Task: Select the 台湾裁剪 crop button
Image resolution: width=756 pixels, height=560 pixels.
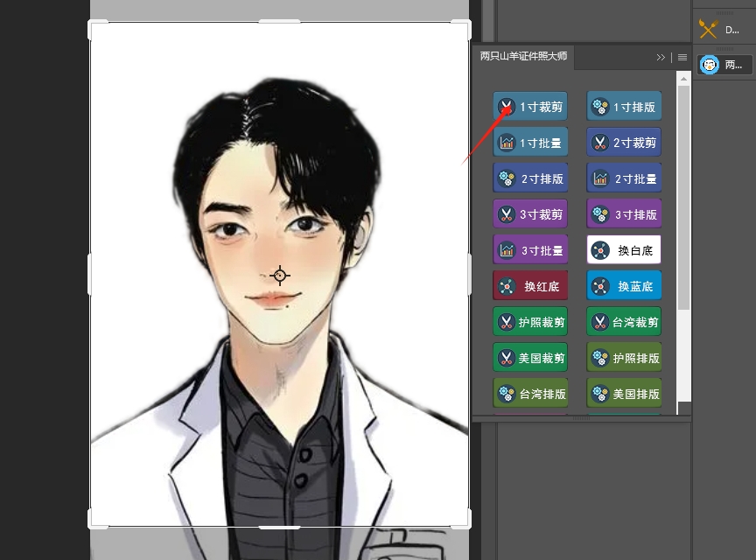Action: (x=623, y=322)
